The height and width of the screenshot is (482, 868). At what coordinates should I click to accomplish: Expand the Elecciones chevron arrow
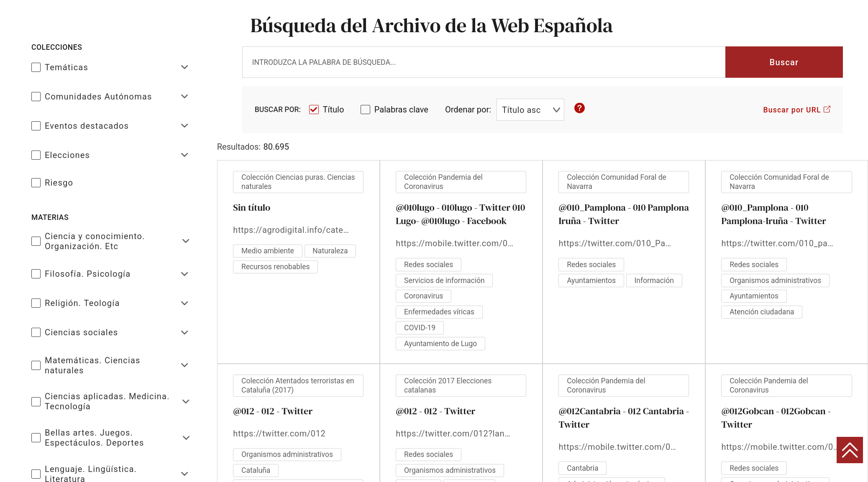(x=184, y=155)
